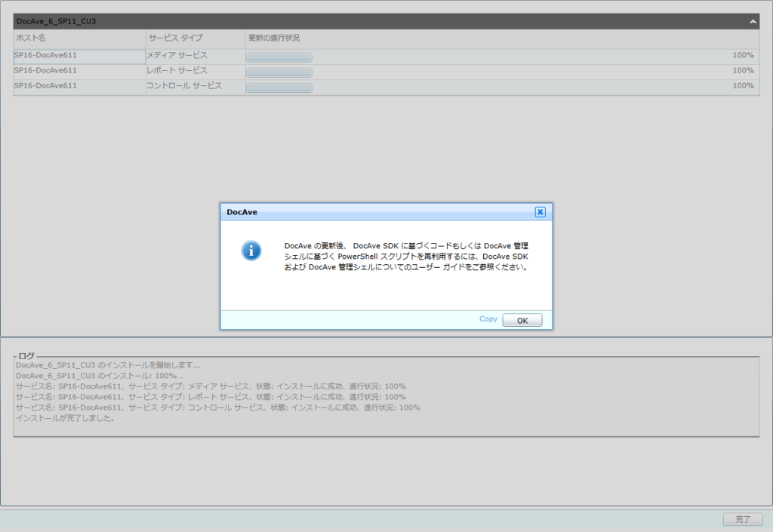The width and height of the screenshot is (773, 532).
Task: Click the blue information icon in dialog
Action: tap(251, 251)
